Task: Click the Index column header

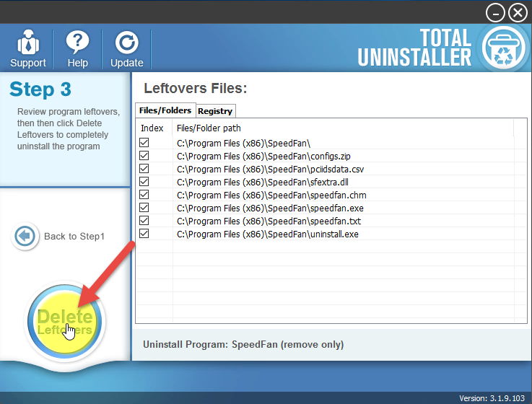Action: point(154,128)
